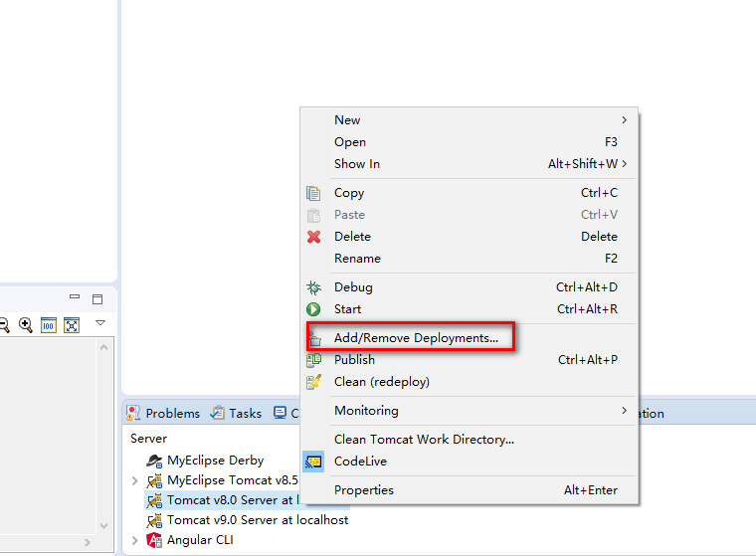Image resolution: width=756 pixels, height=556 pixels.
Task: Select Rename from context menu
Action: coord(470,259)
